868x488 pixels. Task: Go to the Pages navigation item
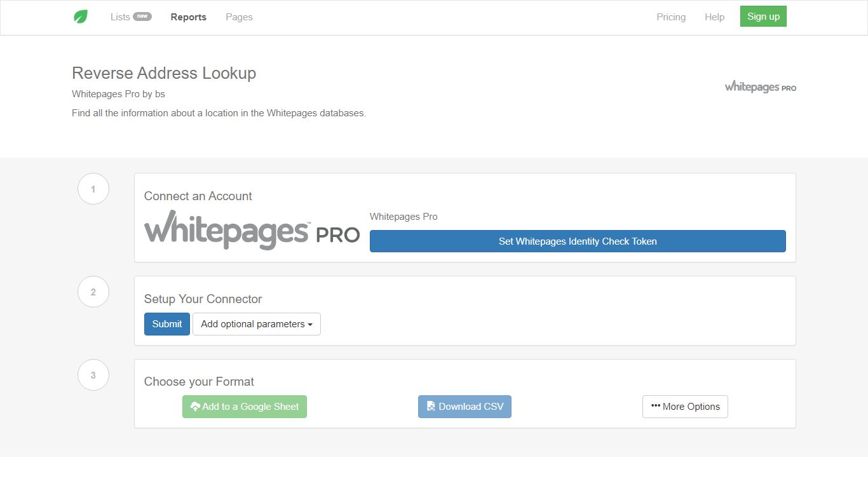click(x=239, y=17)
